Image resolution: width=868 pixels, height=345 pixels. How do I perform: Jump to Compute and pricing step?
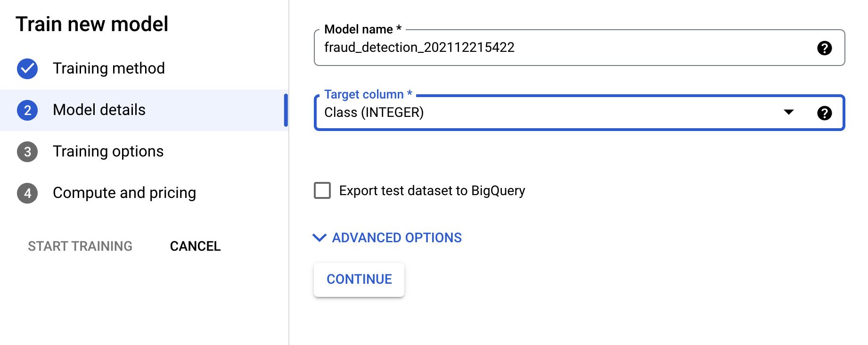(124, 193)
